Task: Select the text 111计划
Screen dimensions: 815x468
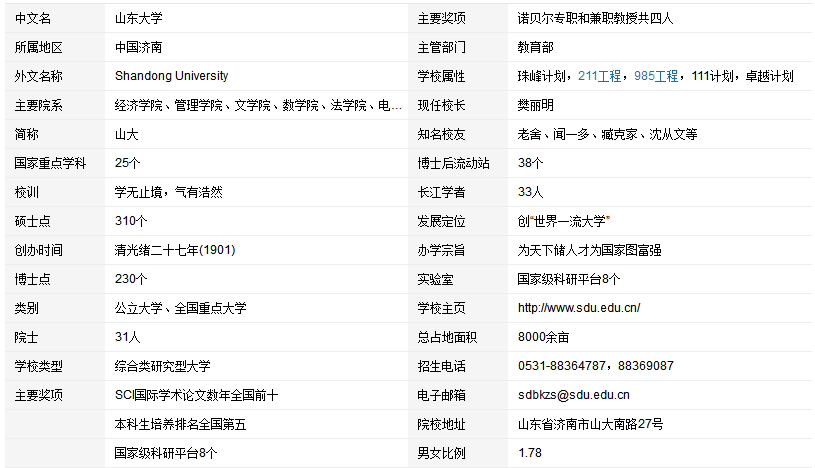Action: click(712, 76)
